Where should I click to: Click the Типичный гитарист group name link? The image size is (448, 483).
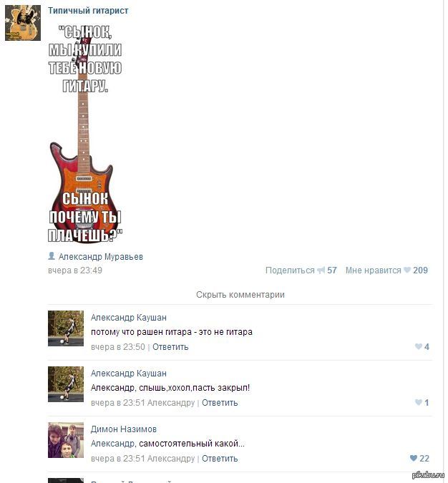(88, 11)
